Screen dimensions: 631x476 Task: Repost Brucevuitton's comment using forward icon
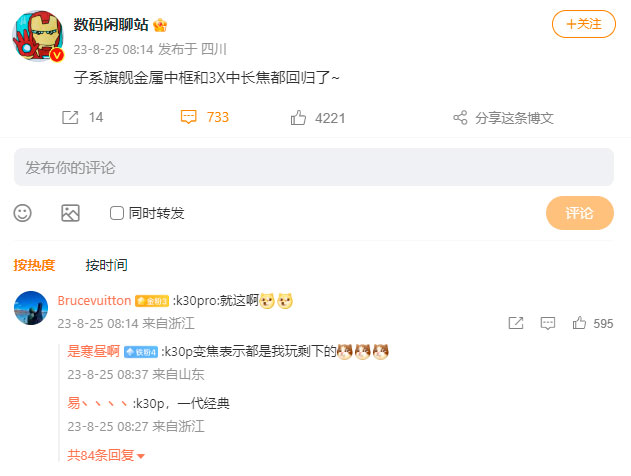516,323
